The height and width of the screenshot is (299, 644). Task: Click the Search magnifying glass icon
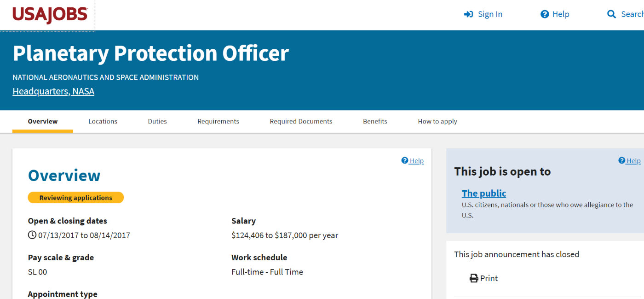click(x=611, y=14)
